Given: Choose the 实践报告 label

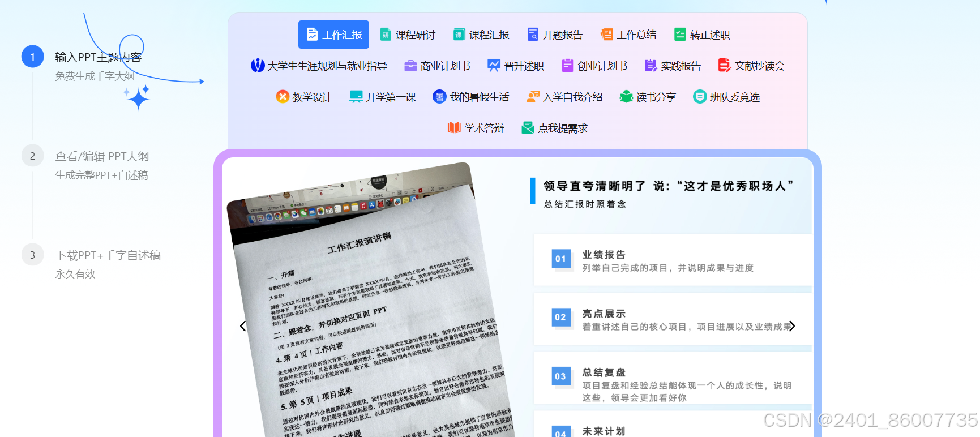Looking at the screenshot, I should pyautogui.click(x=681, y=66).
